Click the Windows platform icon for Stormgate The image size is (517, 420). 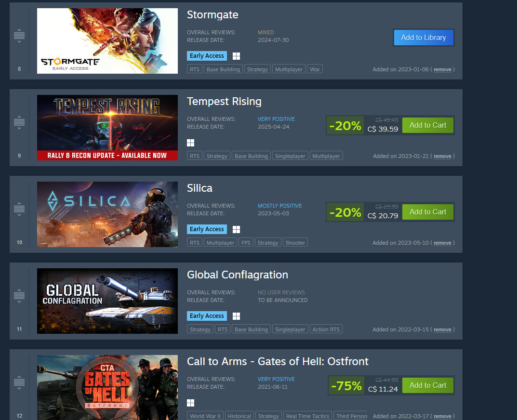tap(236, 56)
